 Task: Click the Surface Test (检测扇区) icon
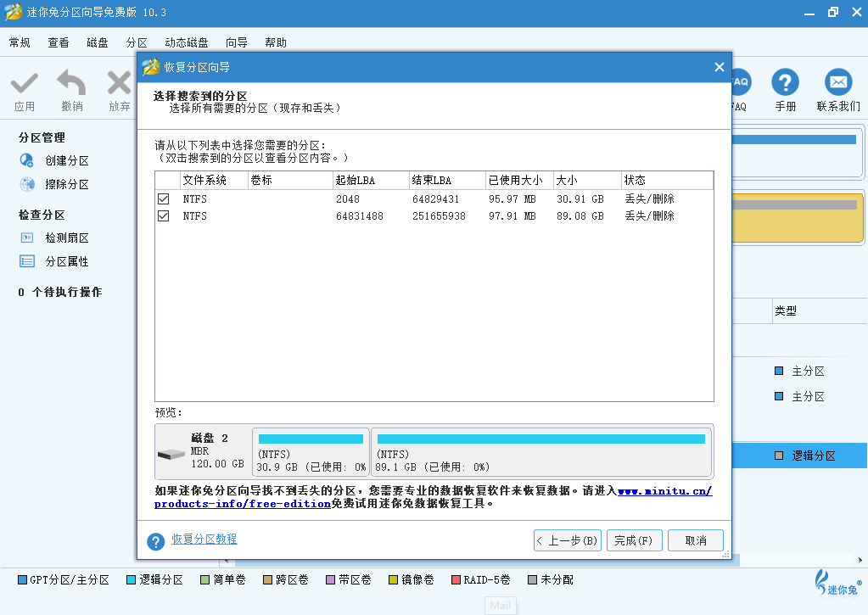[x=26, y=238]
